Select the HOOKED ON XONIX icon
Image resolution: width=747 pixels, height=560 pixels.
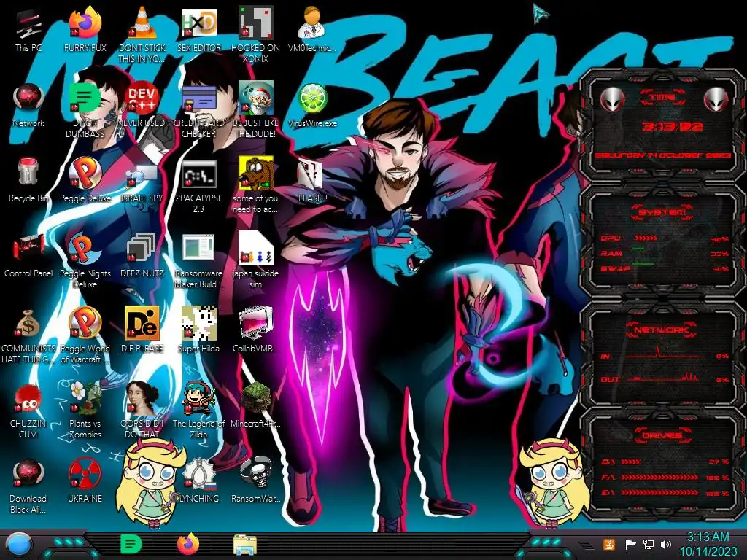tap(255, 35)
